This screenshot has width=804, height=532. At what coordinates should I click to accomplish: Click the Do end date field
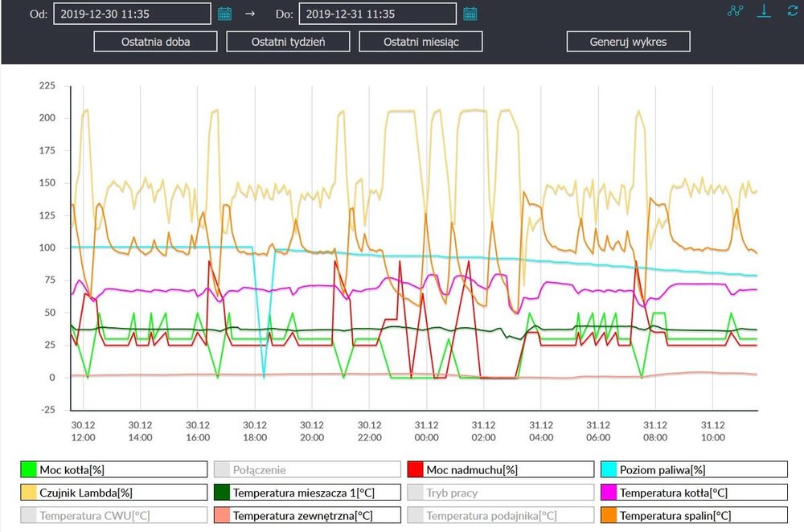(376, 14)
